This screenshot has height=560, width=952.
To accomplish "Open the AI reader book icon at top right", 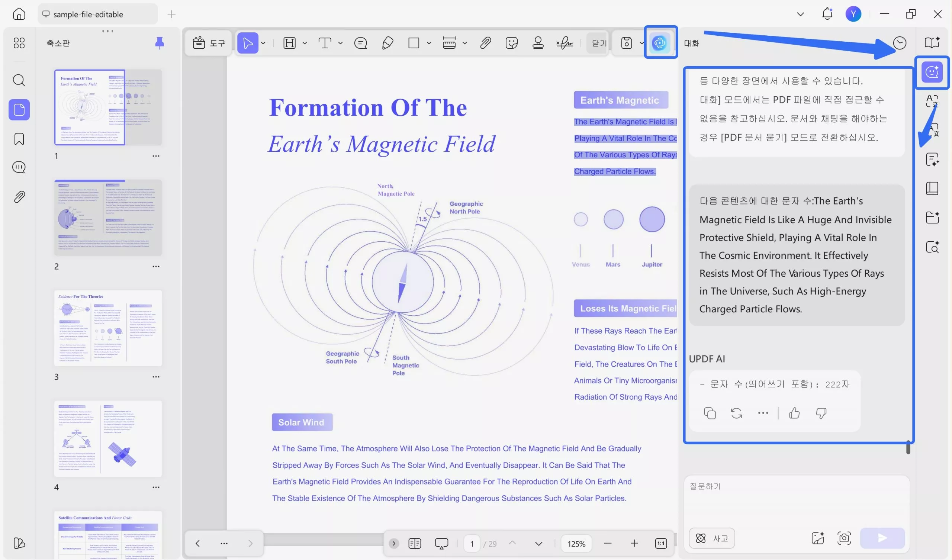I will [x=932, y=43].
